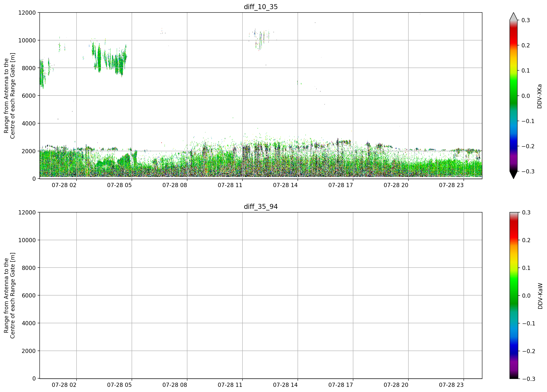The image size is (547, 392).
Task: Click the 4000 tick on diff_10_35 y-axis
Action: coord(29,123)
